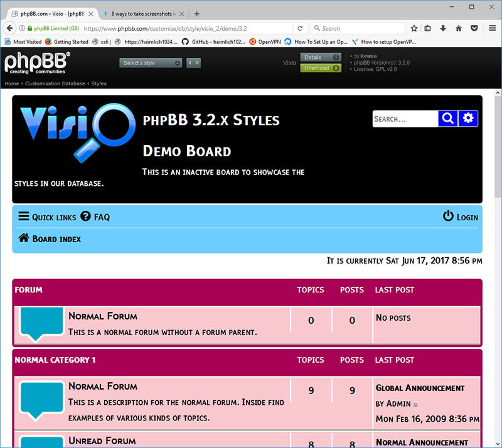
Task: Open the downloads arrow icon
Action: [x=443, y=28]
